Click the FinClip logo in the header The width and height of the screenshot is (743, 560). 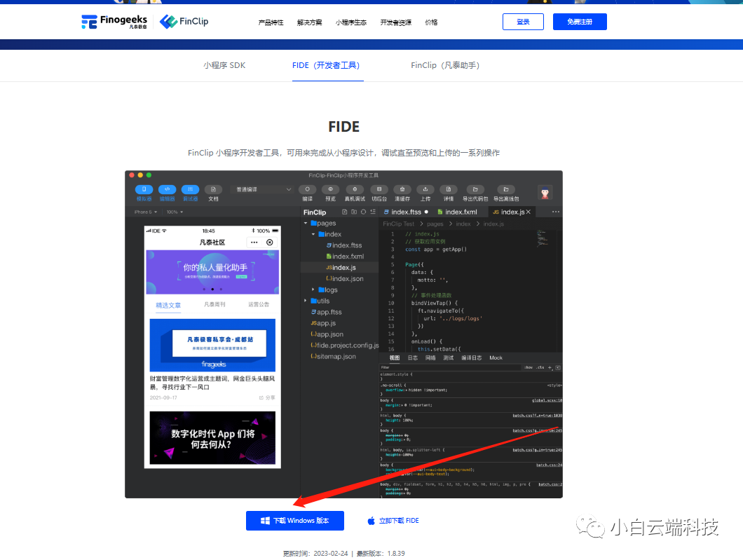tap(184, 21)
